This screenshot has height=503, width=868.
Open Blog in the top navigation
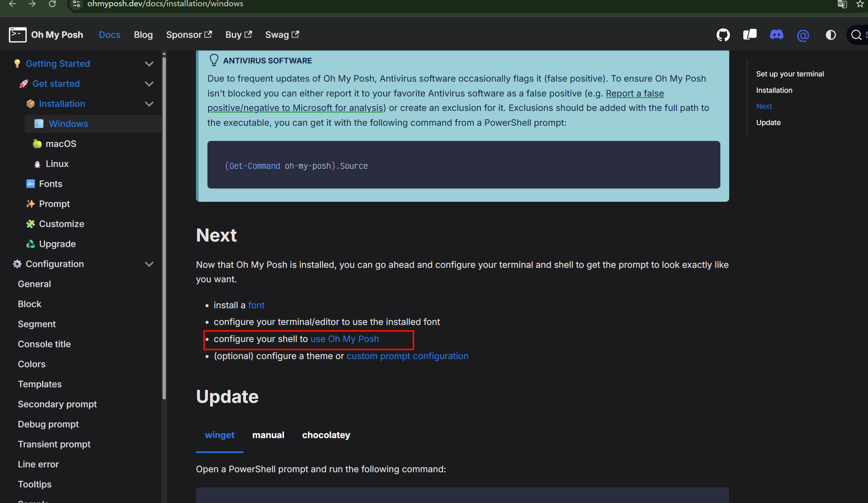pyautogui.click(x=143, y=35)
